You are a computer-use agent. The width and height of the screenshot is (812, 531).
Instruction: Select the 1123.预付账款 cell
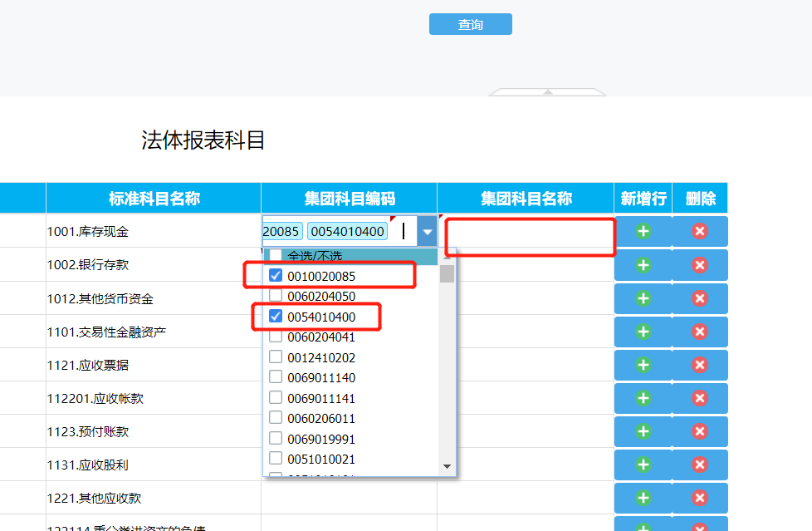(154, 431)
